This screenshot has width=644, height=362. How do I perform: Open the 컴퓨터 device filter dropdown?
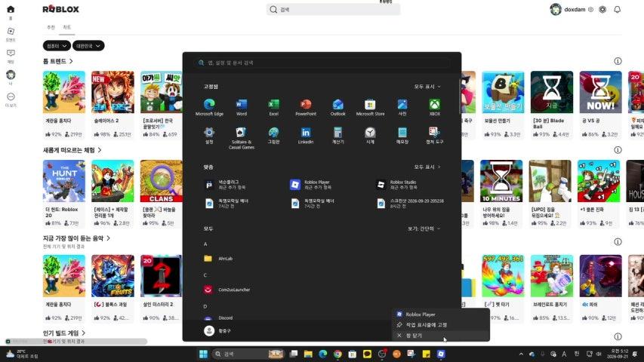(57, 46)
